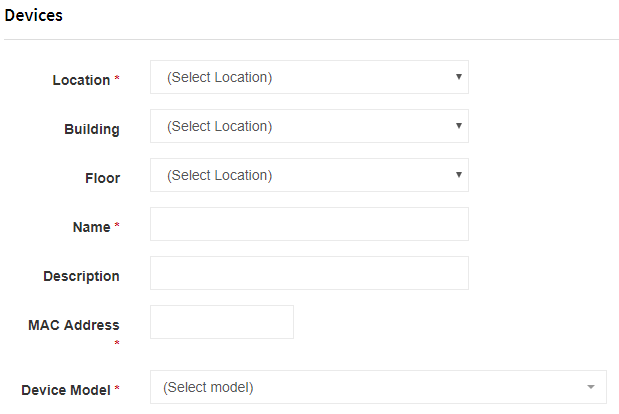Click the caret icon of Device Model dropdown
The width and height of the screenshot is (619, 414).
(x=591, y=387)
